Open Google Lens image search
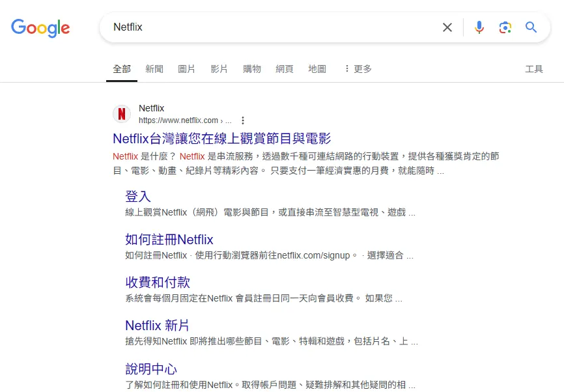The image size is (564, 392). point(505,27)
